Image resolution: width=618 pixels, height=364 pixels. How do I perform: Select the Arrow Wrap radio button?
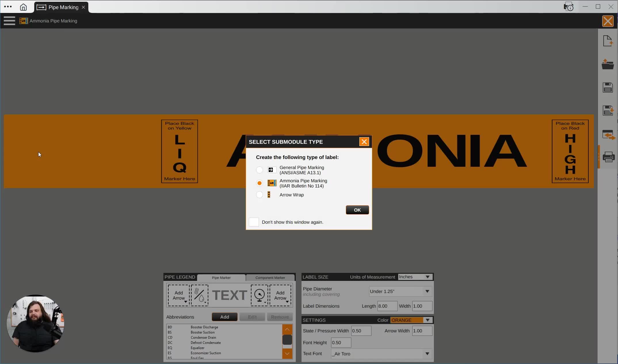tap(259, 195)
